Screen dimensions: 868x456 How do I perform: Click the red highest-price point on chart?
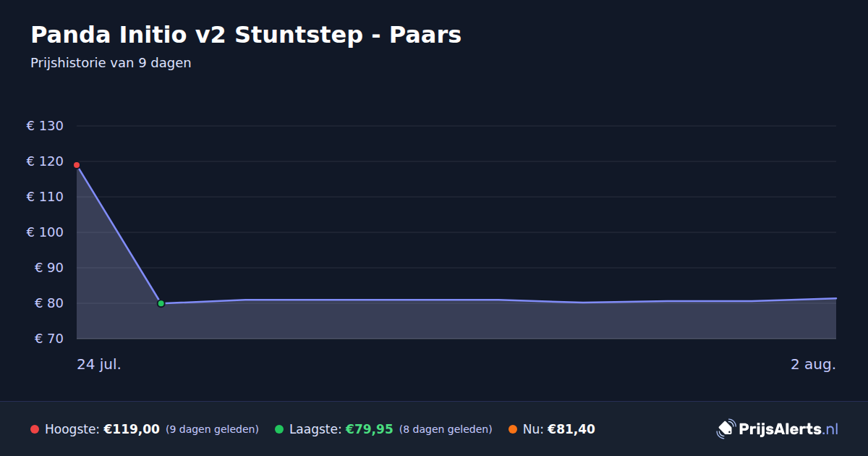coord(77,165)
